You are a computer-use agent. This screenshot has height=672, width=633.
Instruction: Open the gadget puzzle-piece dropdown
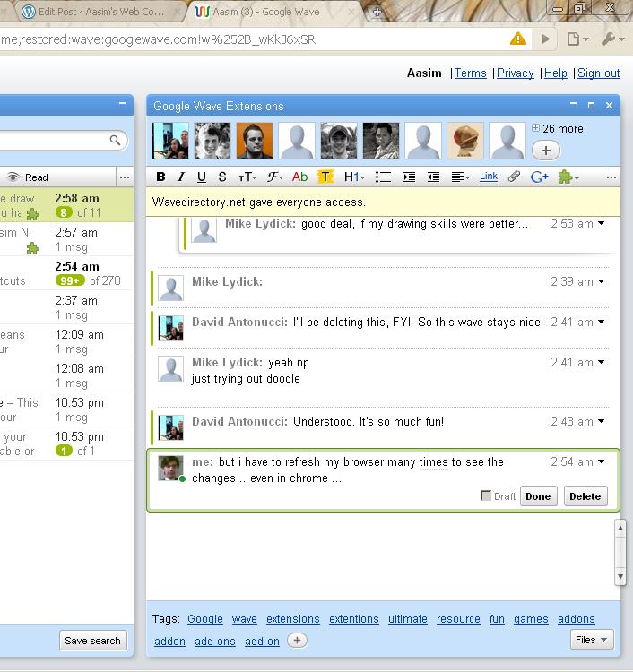[568, 177]
